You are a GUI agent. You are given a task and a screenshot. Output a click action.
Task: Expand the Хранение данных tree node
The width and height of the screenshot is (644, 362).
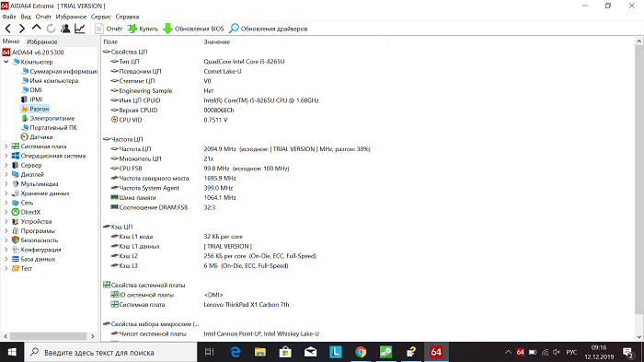6,193
